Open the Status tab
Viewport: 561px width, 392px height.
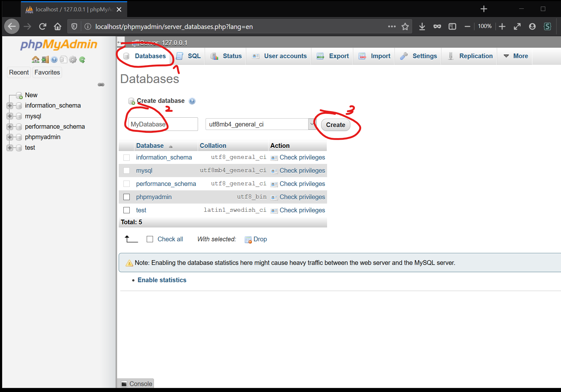(x=226, y=56)
